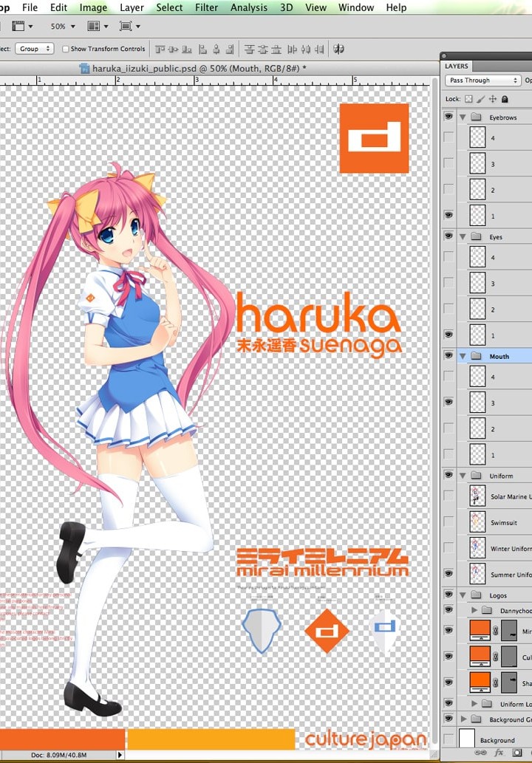Switch to the LAYERS panel tab
Screen dimensions: 532x763
coord(457,66)
